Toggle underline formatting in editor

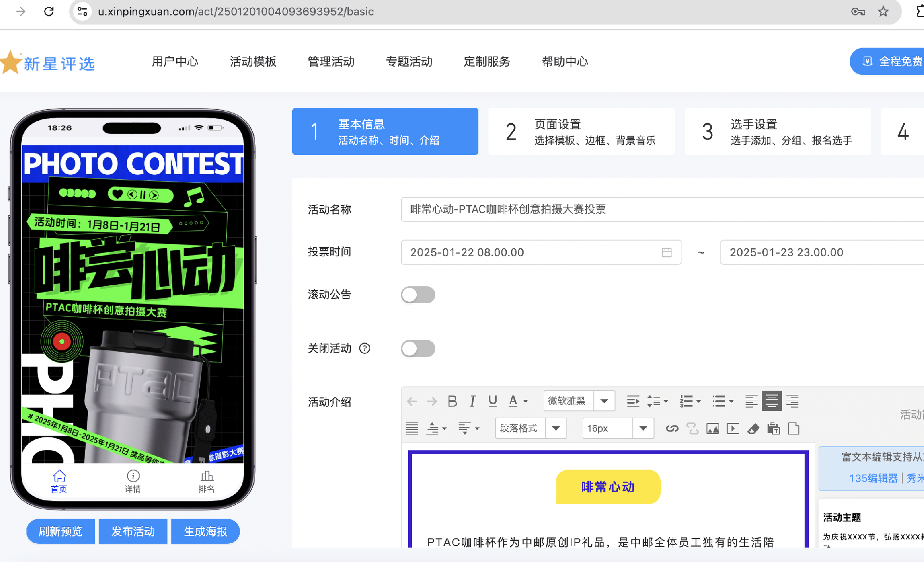coord(492,401)
